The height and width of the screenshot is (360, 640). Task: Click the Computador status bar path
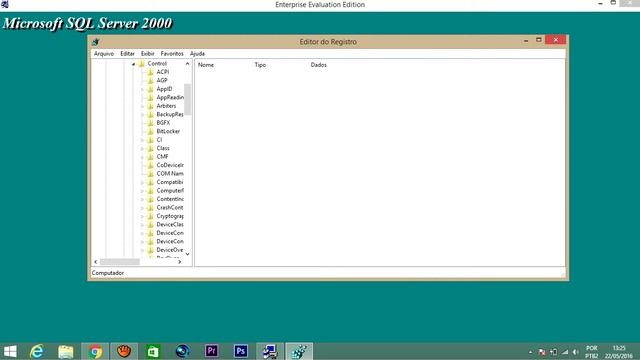(x=108, y=273)
